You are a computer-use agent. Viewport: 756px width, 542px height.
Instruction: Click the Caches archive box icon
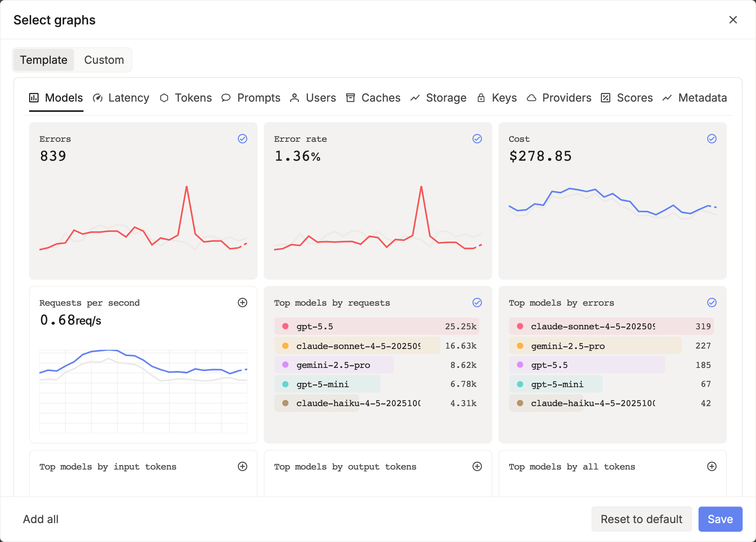pyautogui.click(x=350, y=98)
